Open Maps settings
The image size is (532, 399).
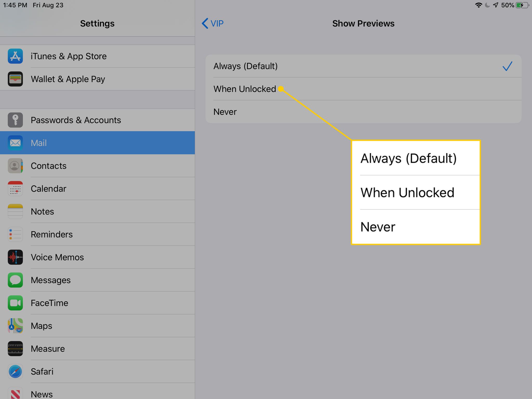[41, 325]
